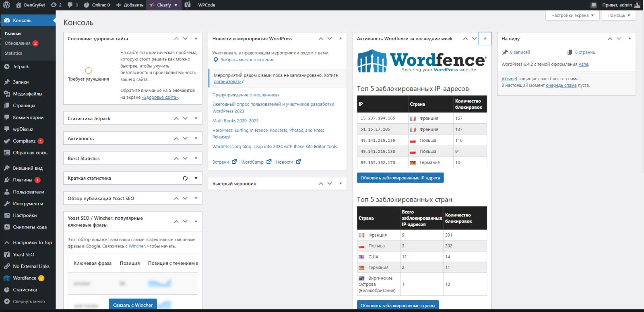Open the Yoast icon in admin bar
644x312 pixels.
point(188,5)
